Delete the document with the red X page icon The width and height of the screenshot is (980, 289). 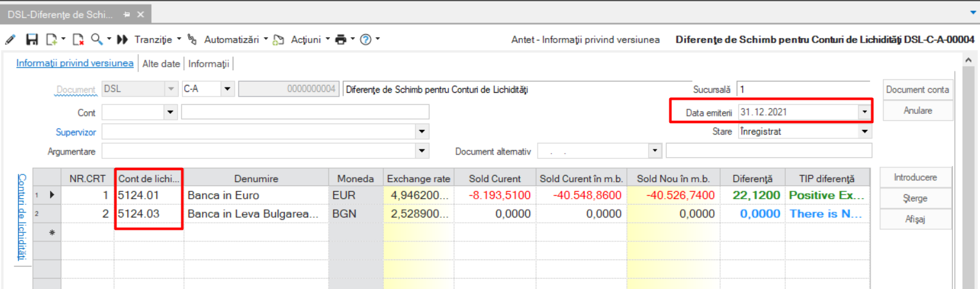coord(78,40)
